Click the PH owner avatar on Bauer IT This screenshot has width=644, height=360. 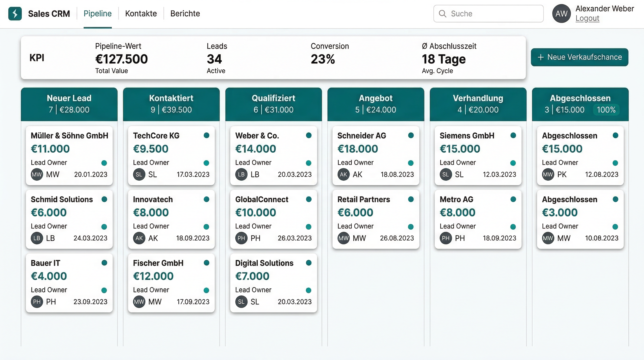pyautogui.click(x=37, y=302)
